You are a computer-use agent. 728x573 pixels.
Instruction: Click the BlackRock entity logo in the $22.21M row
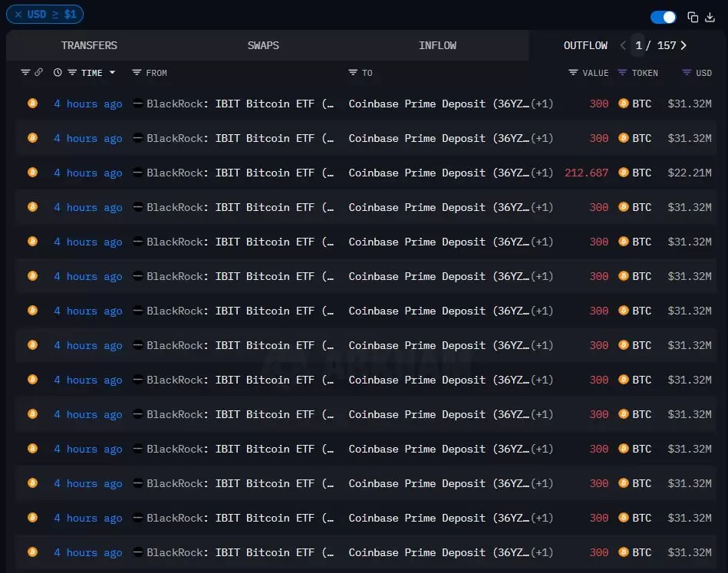(137, 173)
